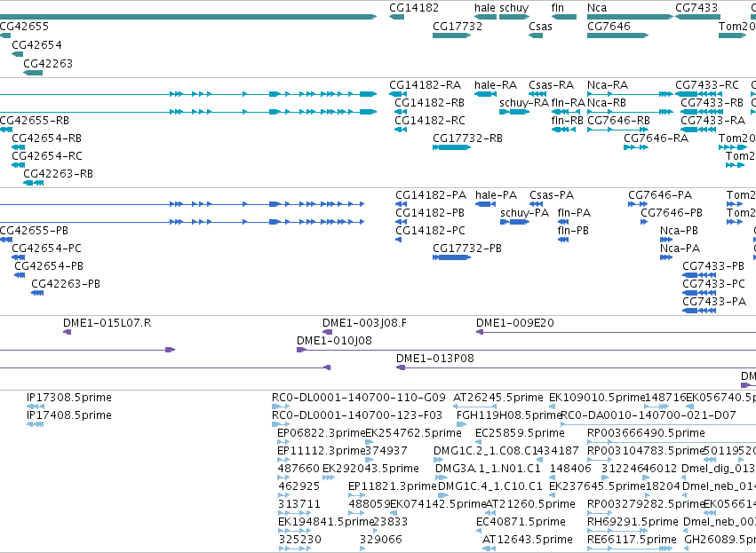This screenshot has width=756, height=553.
Task: Click the CG14182-RB transcript label
Action: (x=430, y=103)
